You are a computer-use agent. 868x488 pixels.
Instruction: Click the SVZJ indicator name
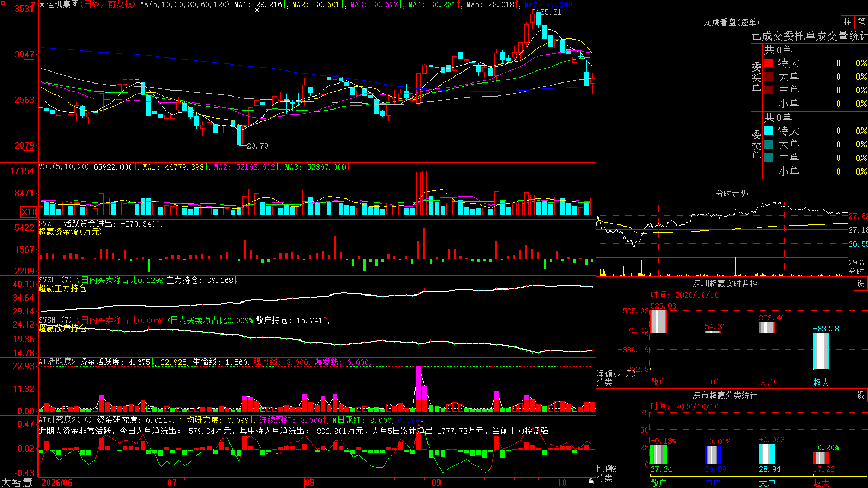[47, 223]
